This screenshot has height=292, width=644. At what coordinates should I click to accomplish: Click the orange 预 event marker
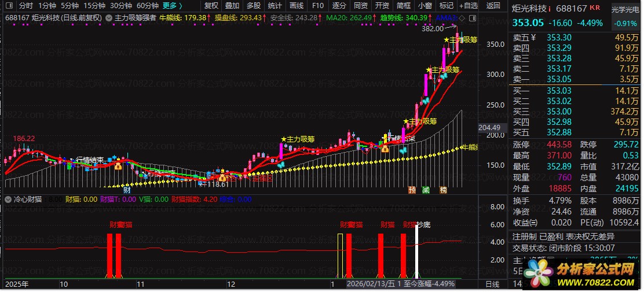[412, 190]
